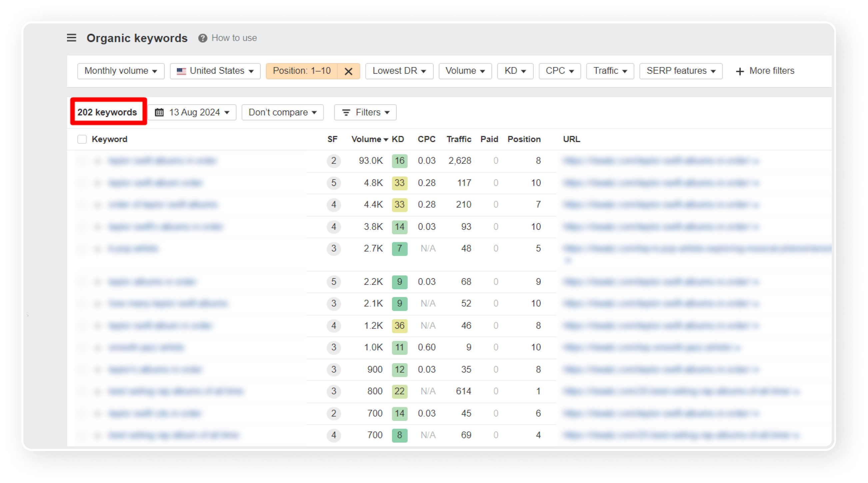
Task: Click the 93.0K volume value
Action: point(371,160)
